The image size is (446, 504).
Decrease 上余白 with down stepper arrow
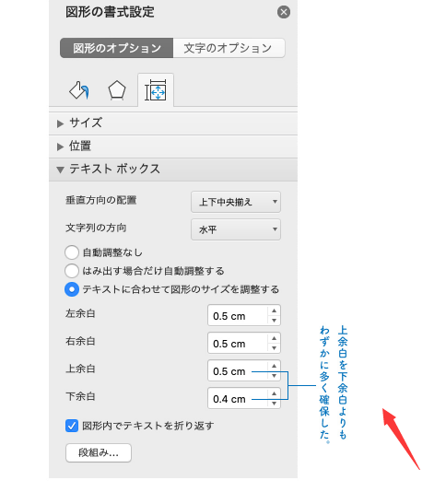[x=274, y=375]
